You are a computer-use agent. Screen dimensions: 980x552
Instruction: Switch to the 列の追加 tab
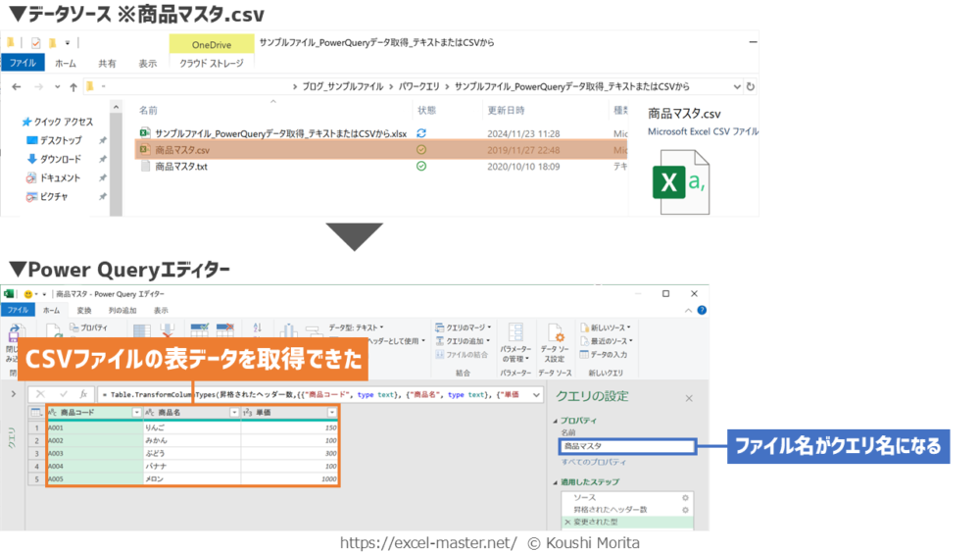[122, 310]
